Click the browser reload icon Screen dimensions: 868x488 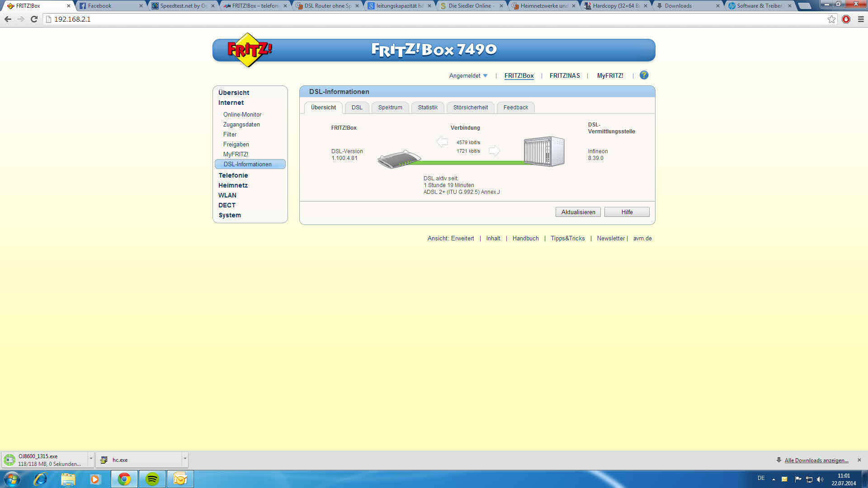(34, 19)
